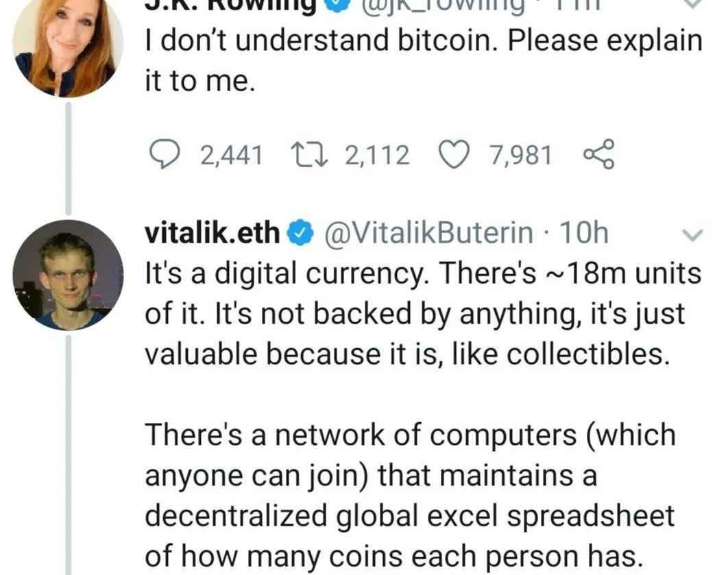Click the 2,112 retweets count

coord(377,155)
